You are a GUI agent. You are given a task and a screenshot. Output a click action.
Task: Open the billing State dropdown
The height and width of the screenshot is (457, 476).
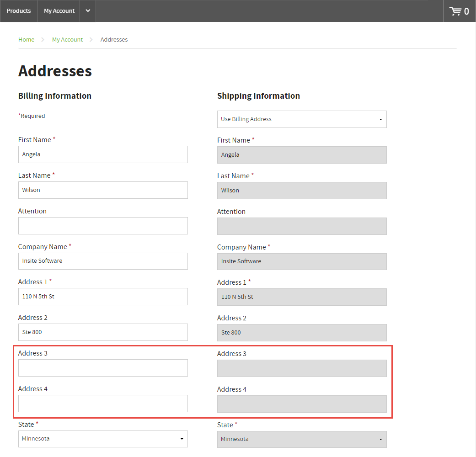103,439
